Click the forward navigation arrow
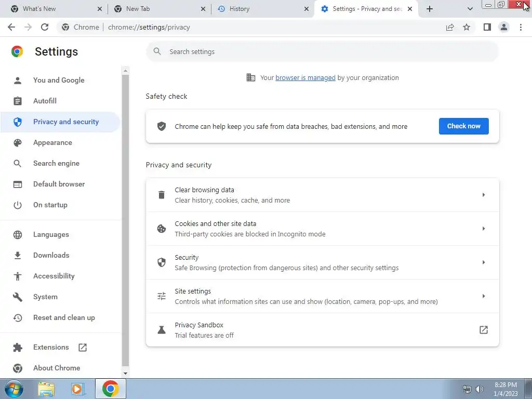Image resolution: width=532 pixels, height=399 pixels. pyautogui.click(x=28, y=27)
